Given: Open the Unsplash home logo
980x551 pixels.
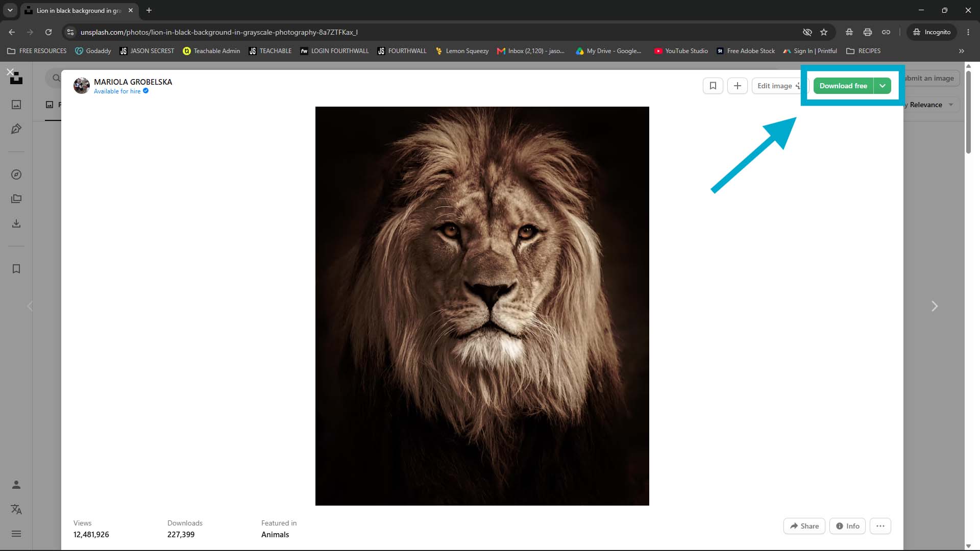Looking at the screenshot, I should click(16, 79).
